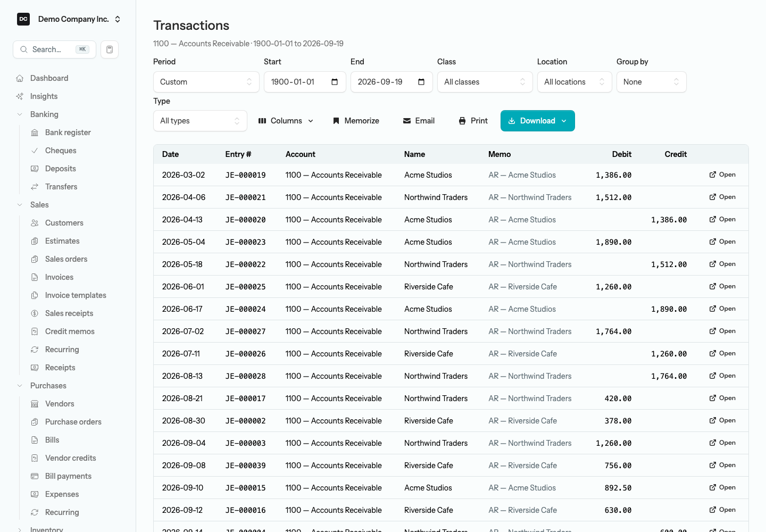Click the Transfers arrows icon
Screen dimensions: 766x532
(35, 187)
